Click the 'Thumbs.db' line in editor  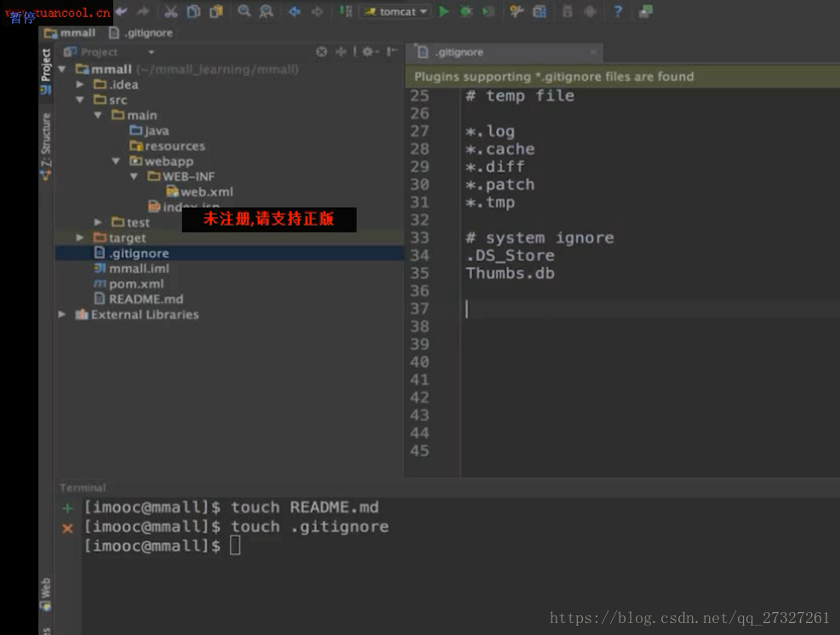pos(511,273)
